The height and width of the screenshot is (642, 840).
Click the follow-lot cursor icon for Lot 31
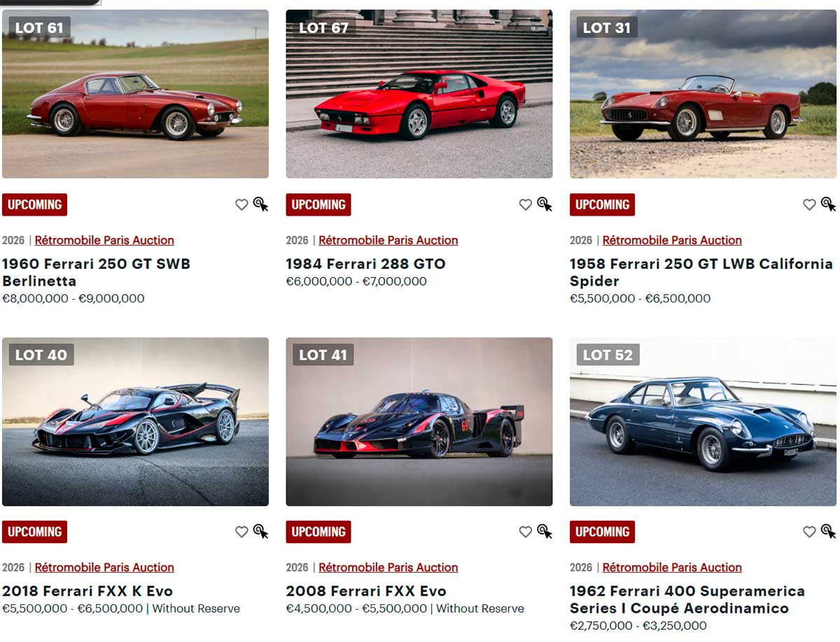tap(829, 204)
